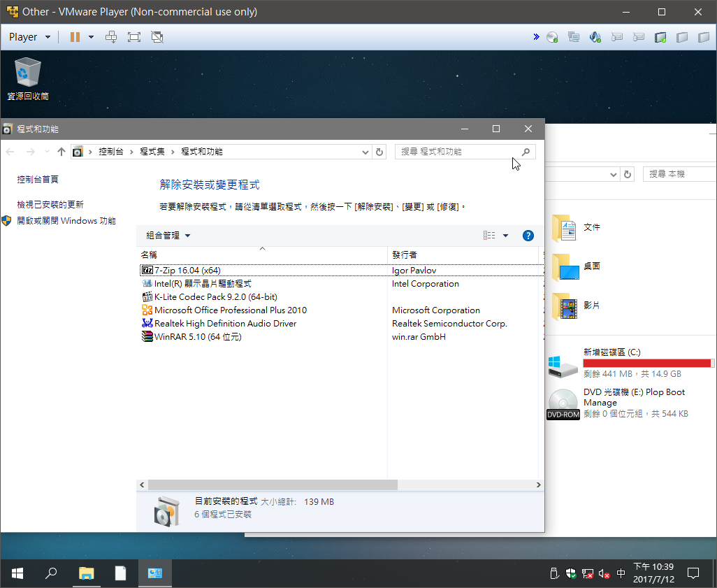This screenshot has width=717, height=588.
Task: Open File Explorer from the taskbar
Action: (x=86, y=574)
